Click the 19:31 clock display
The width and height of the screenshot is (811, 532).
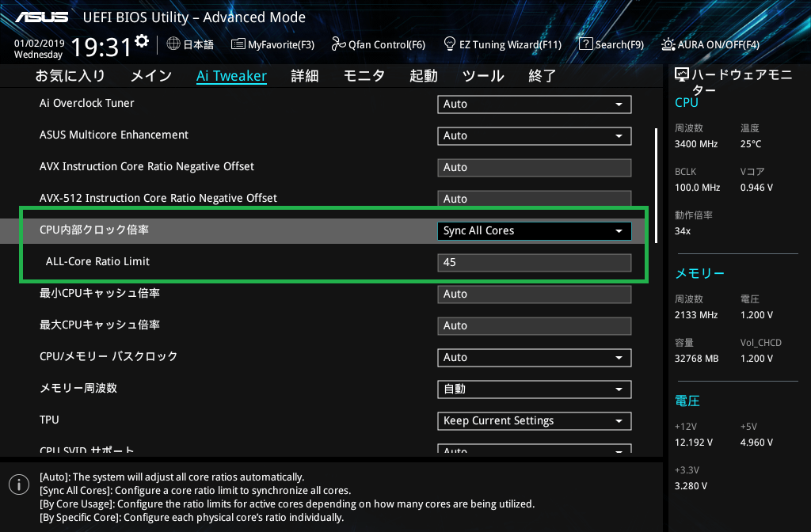click(x=101, y=47)
